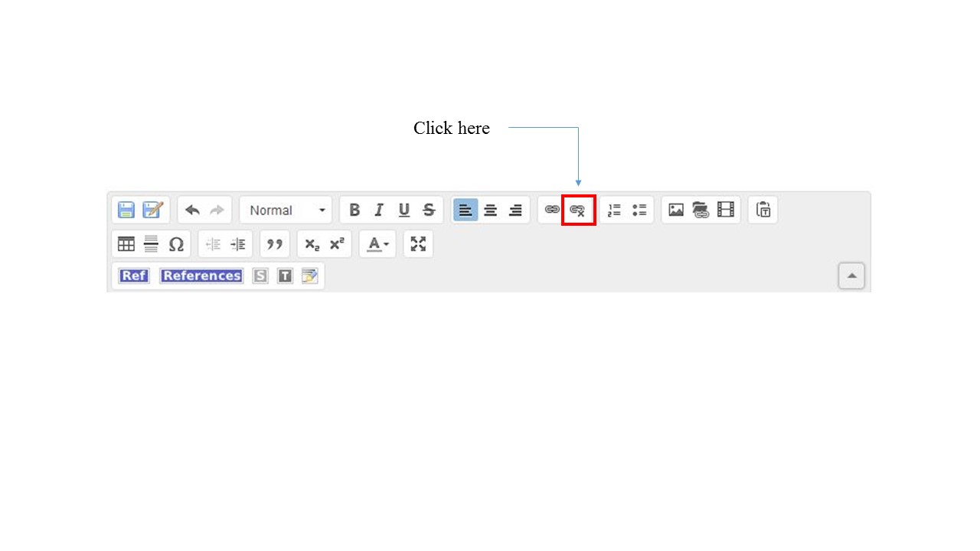Maximize the editor to fullscreen

(418, 244)
